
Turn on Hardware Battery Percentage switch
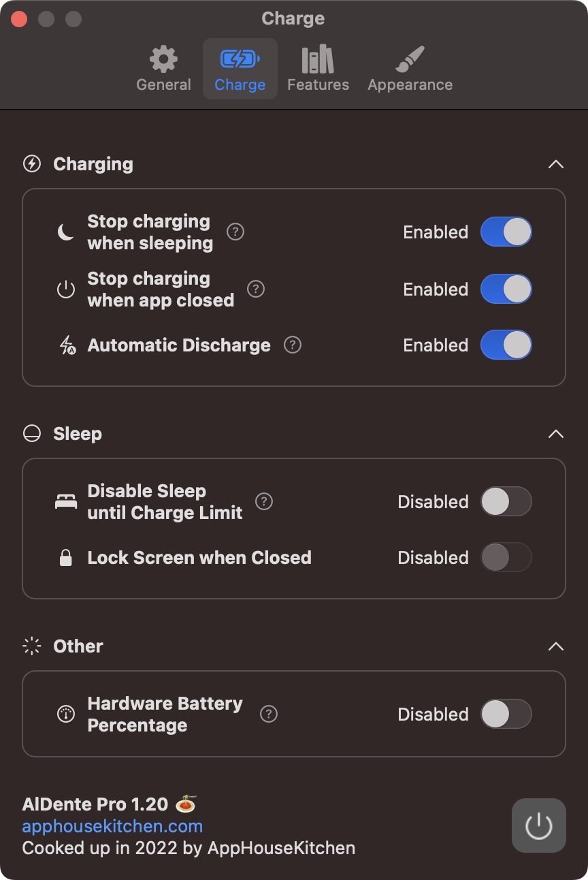506,714
